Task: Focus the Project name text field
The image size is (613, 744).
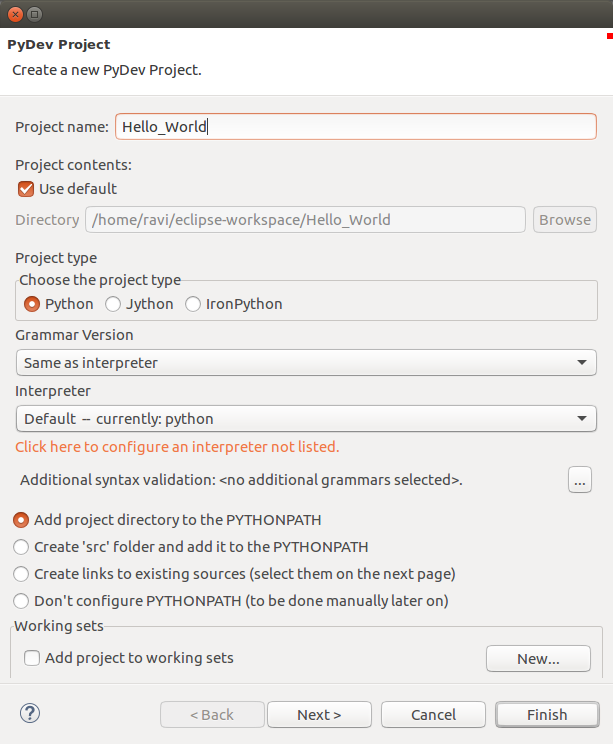Action: pyautogui.click(x=355, y=127)
